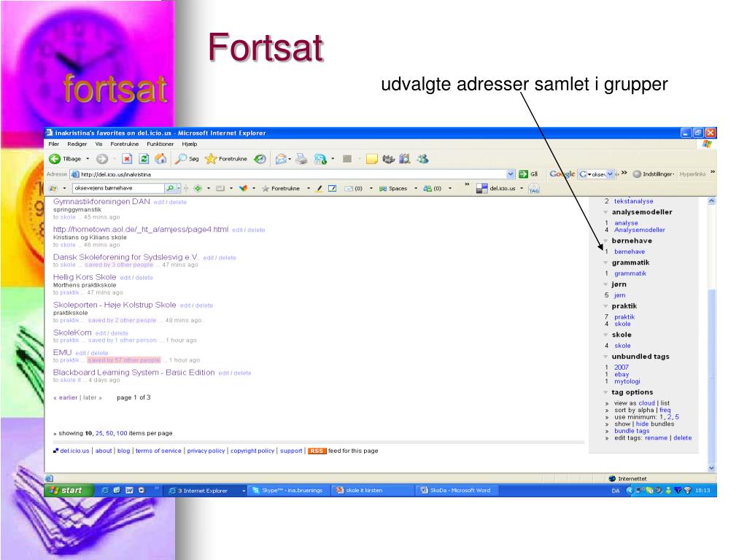The width and height of the screenshot is (747, 560).
Task: Collapse the analysemodeller bundle triangle
Action: pos(605,212)
